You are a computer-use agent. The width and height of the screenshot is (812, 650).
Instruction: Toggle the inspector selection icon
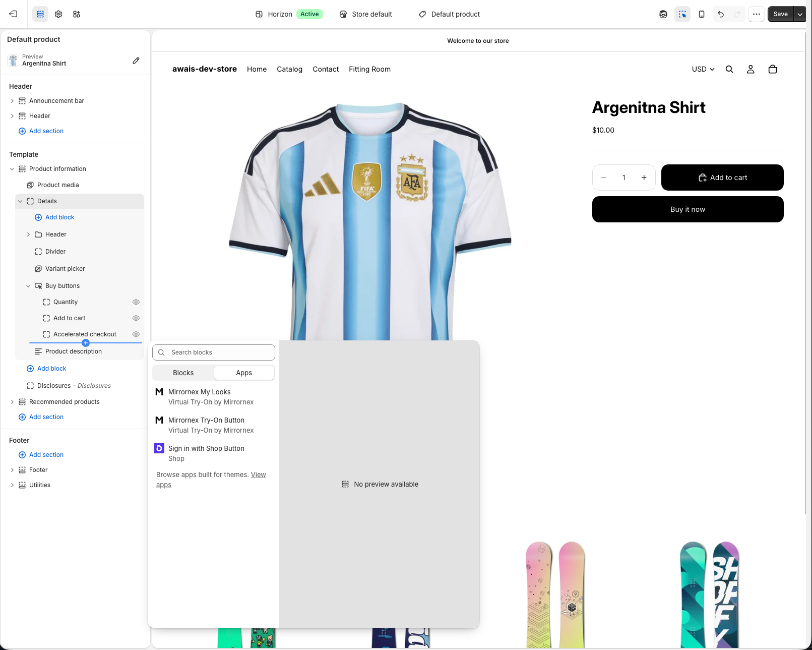[682, 14]
